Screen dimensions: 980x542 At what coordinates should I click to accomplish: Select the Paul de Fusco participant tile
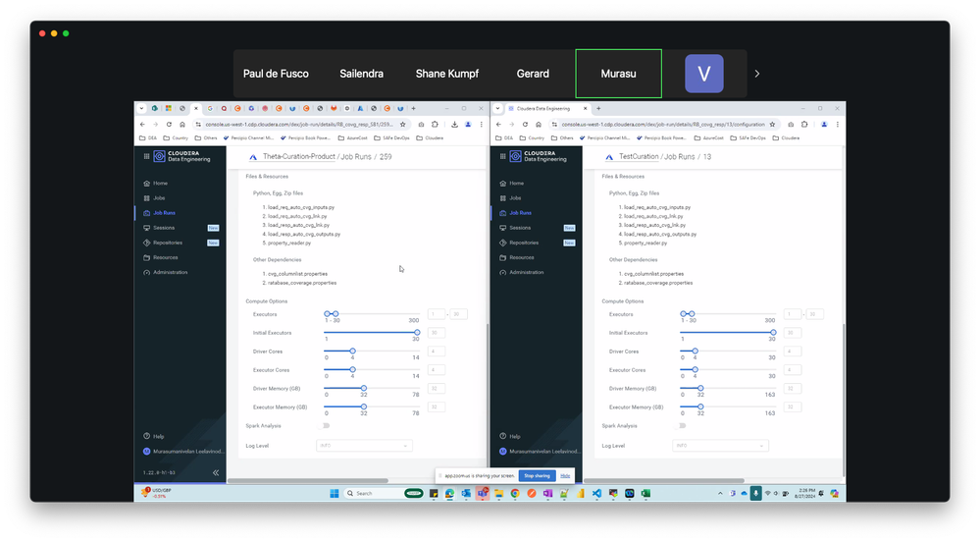tap(276, 74)
